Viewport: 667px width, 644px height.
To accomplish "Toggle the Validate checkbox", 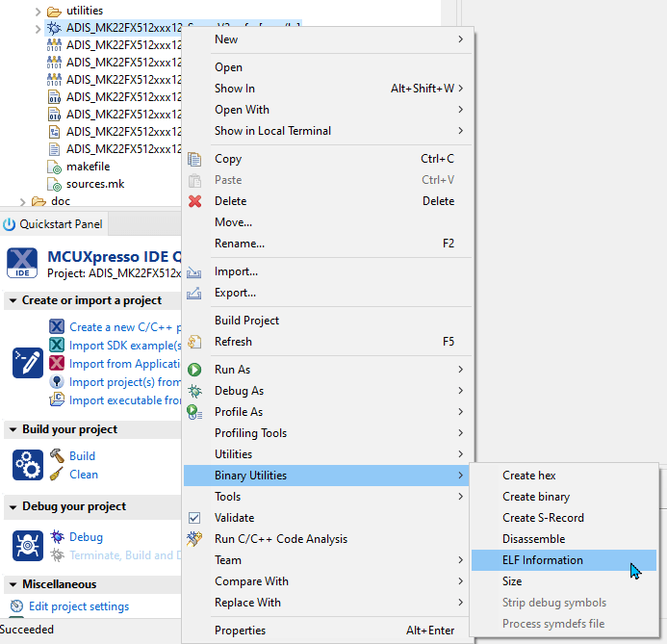I will [195, 518].
